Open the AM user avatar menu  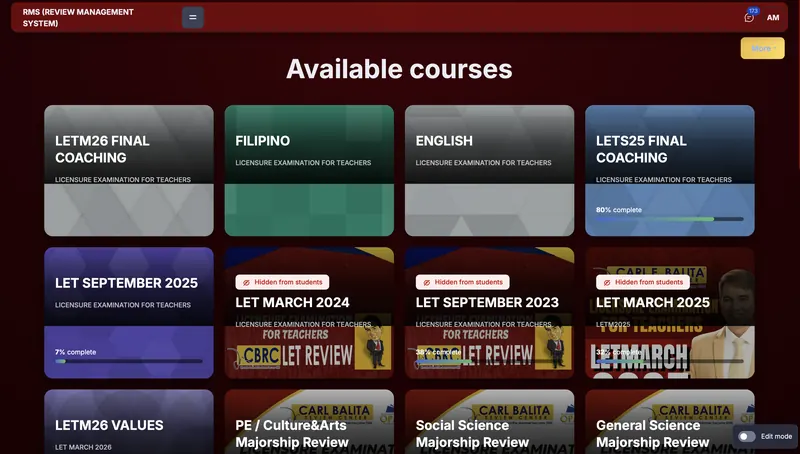773,18
